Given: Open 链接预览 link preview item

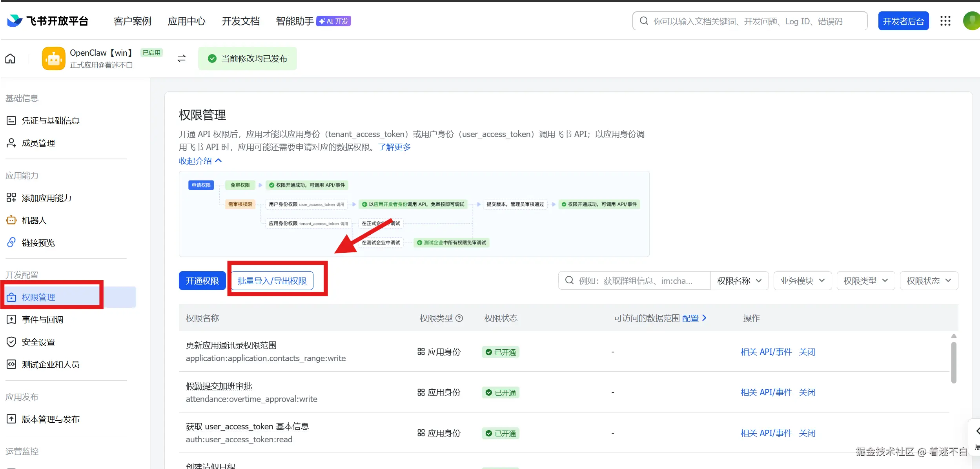Looking at the screenshot, I should tap(38, 243).
